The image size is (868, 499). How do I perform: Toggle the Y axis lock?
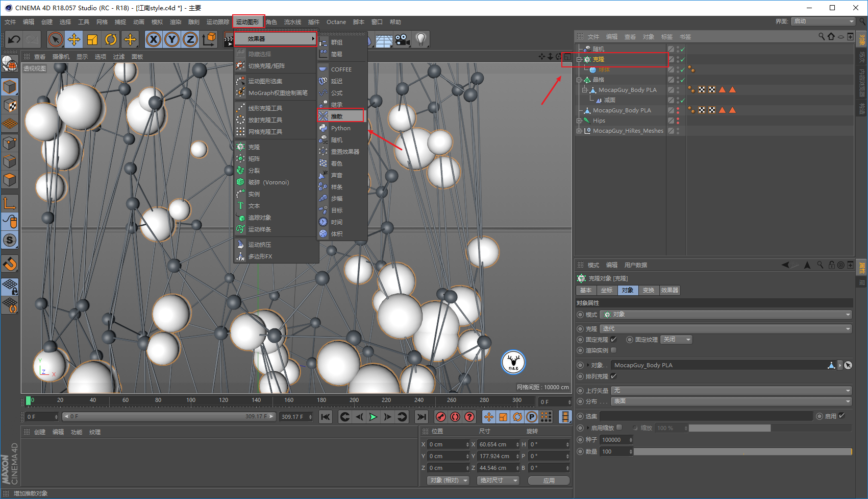(172, 39)
